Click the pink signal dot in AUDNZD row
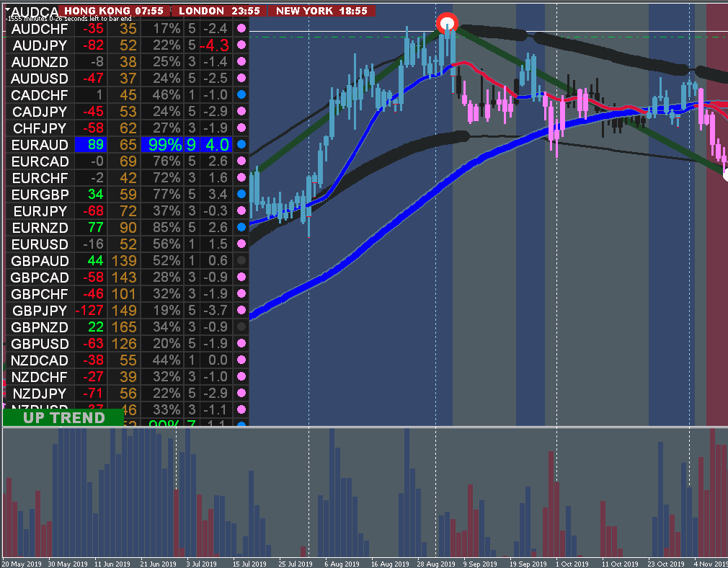This screenshot has width=728, height=568. [x=241, y=61]
